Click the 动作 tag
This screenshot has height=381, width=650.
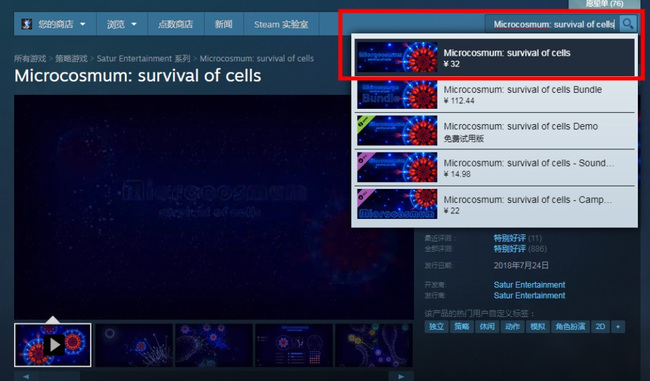coord(512,327)
